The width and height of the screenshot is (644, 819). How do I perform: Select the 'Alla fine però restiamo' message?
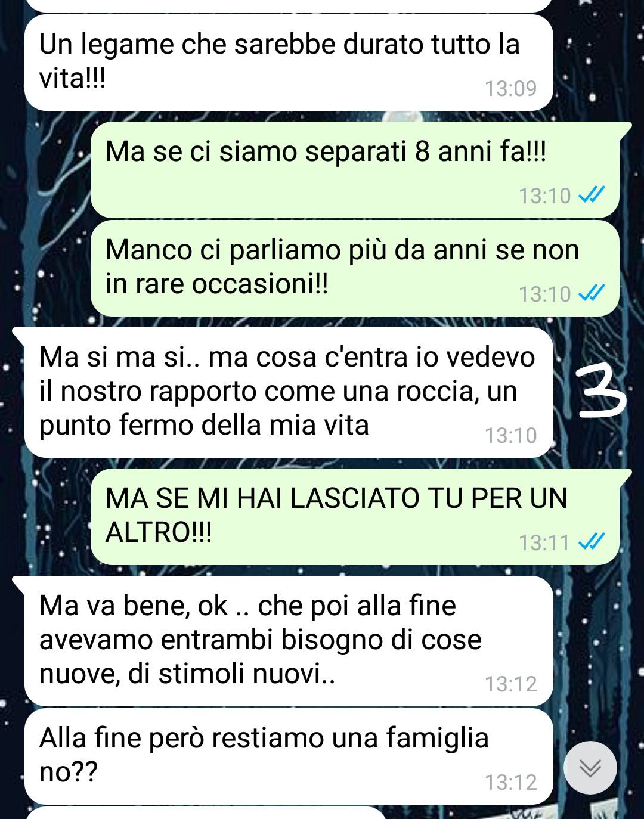coord(289,756)
